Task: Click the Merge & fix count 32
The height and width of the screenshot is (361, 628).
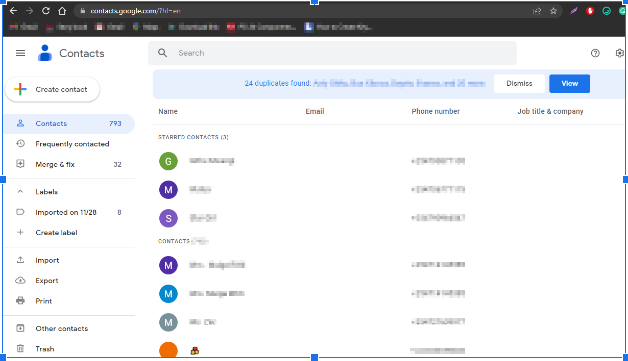Action: pos(117,164)
